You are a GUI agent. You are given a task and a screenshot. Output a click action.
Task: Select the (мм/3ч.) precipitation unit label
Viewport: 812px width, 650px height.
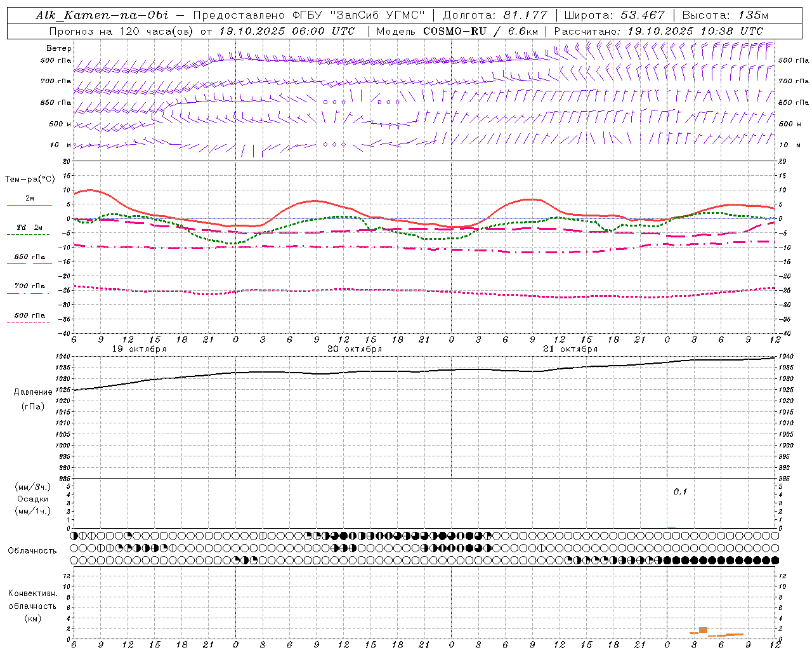(x=33, y=487)
